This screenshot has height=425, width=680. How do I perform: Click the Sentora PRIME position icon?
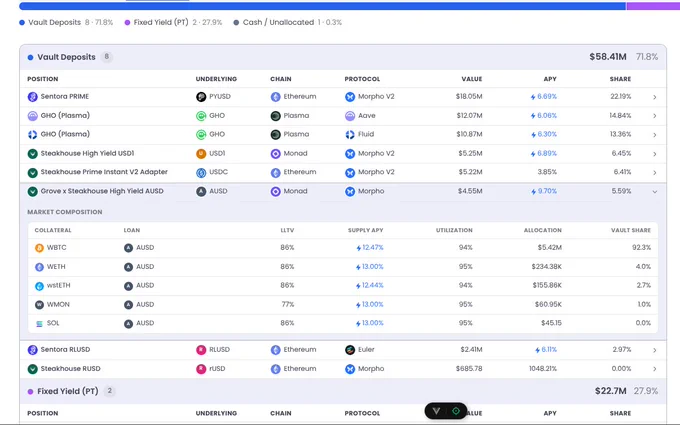[x=33, y=97]
